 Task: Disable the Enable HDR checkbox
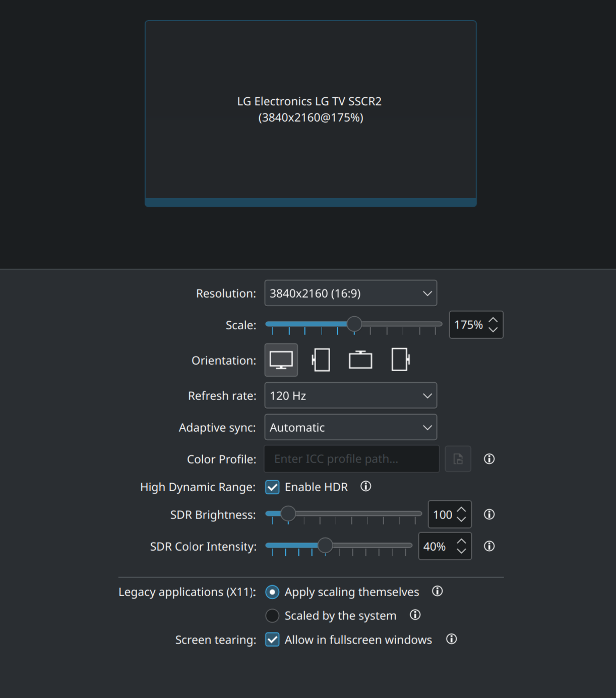273,487
